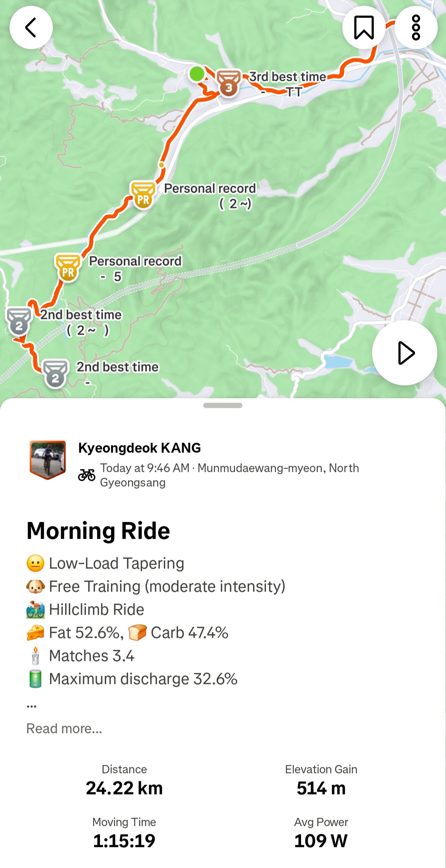Image resolution: width=446 pixels, height=868 pixels.
Task: Tap the 3rd best time bronze medal
Action: 228,83
